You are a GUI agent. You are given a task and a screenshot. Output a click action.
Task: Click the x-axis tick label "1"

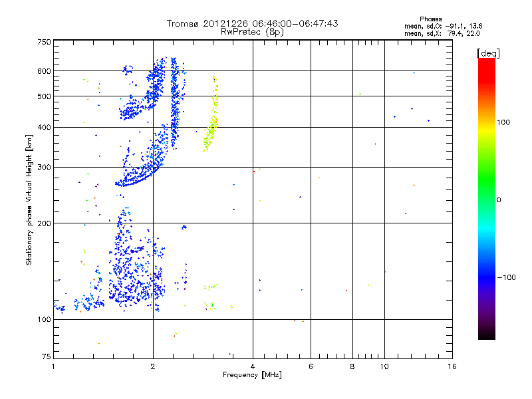pyautogui.click(x=53, y=366)
